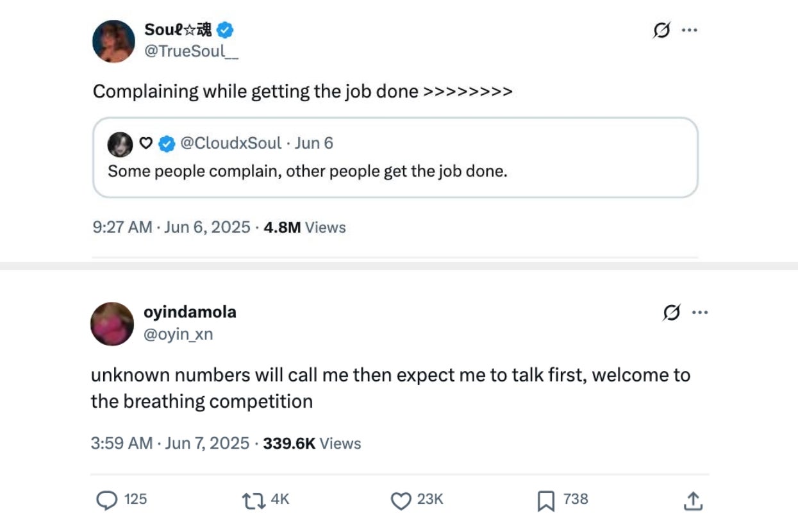Open more options on Soul's tweet
The height and width of the screenshot is (532, 798).
pyautogui.click(x=689, y=30)
